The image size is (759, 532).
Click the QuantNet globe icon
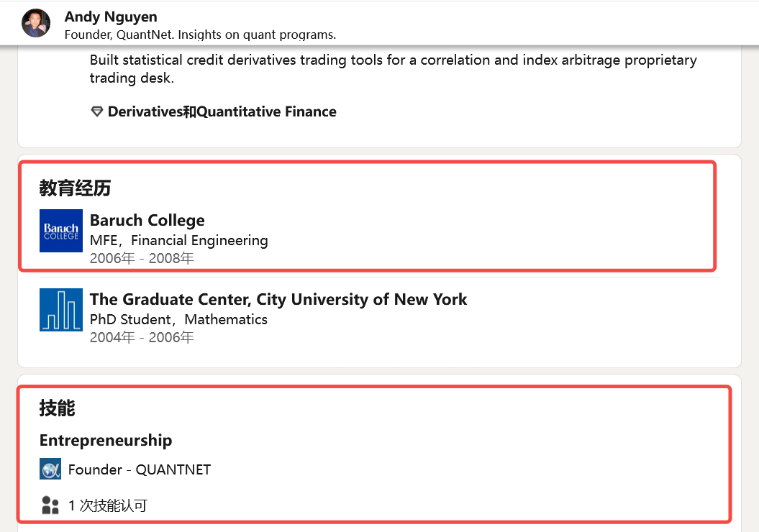[x=50, y=469]
